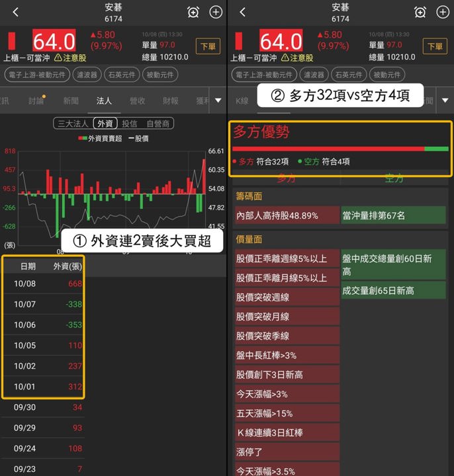Tap 成交量創65日新高 item
This screenshot has width=454, height=476.
(x=394, y=290)
